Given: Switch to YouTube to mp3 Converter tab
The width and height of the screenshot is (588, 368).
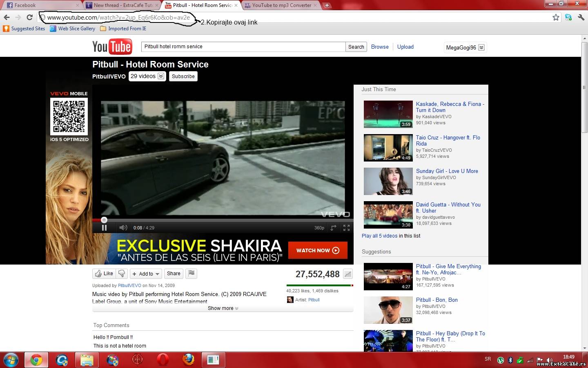Looking at the screenshot, I should tap(281, 5).
